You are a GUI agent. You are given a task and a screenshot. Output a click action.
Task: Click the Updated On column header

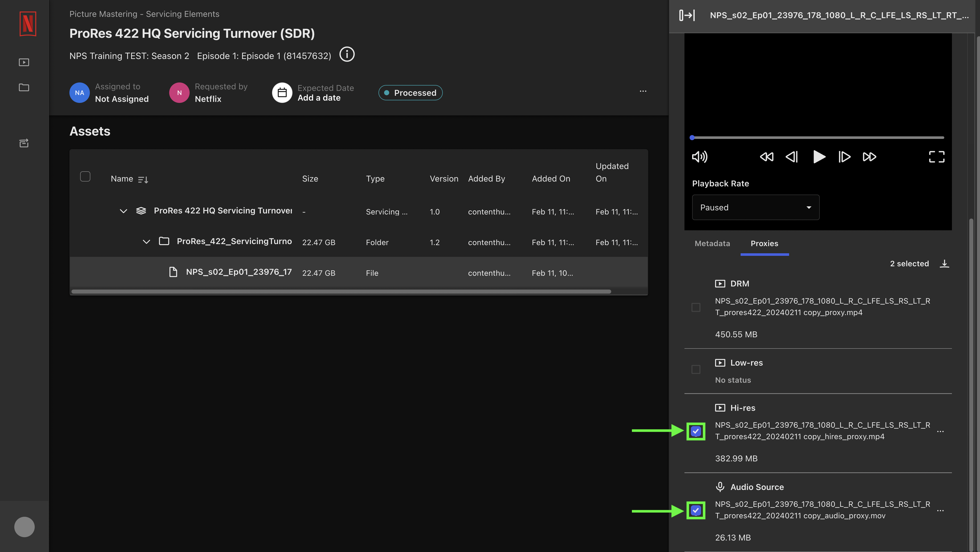click(x=612, y=172)
